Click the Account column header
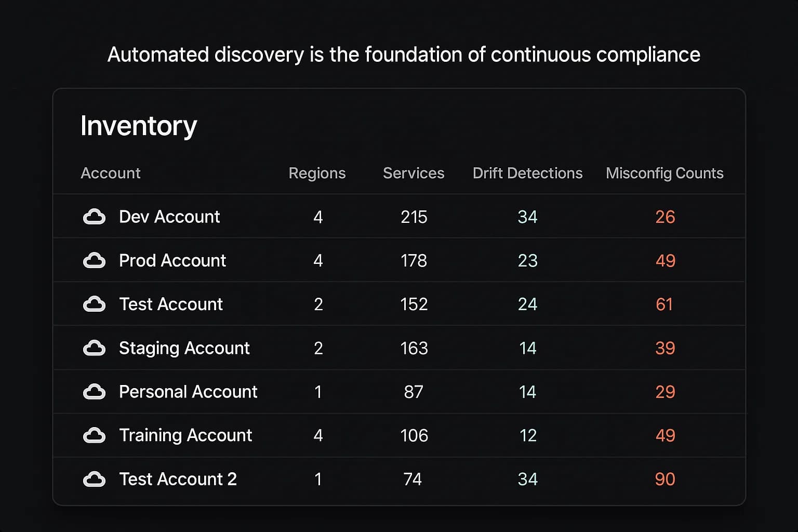This screenshot has width=798, height=532. click(111, 173)
